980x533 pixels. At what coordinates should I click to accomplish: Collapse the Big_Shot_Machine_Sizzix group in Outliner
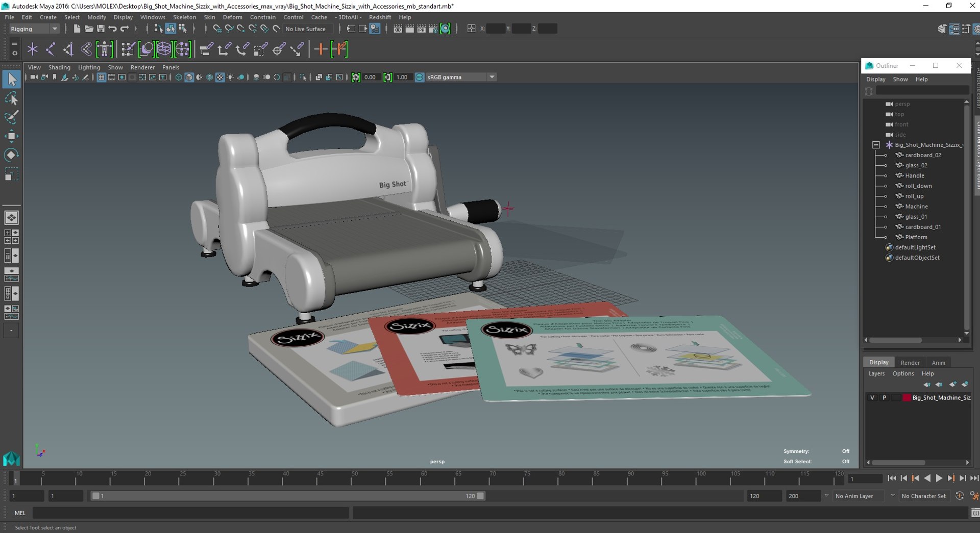pyautogui.click(x=876, y=145)
